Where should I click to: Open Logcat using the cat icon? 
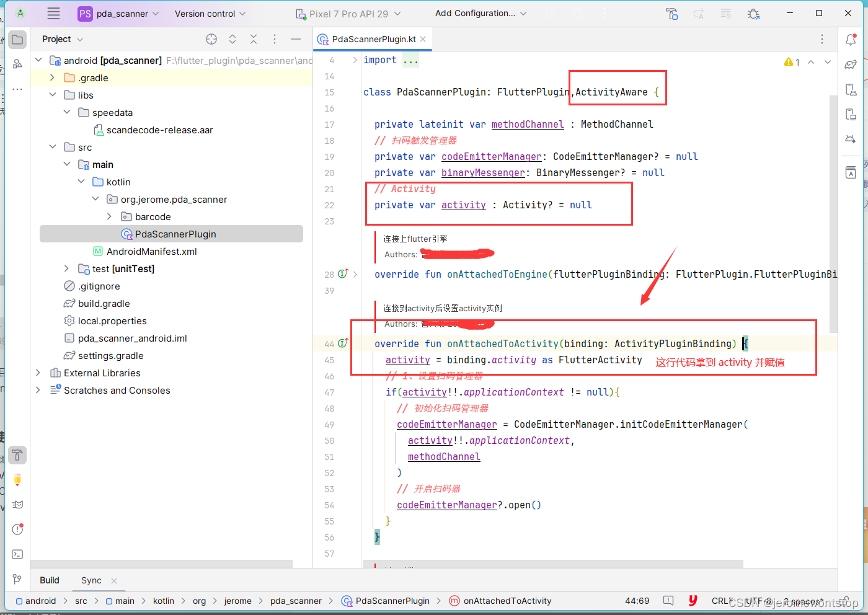pos(17,504)
